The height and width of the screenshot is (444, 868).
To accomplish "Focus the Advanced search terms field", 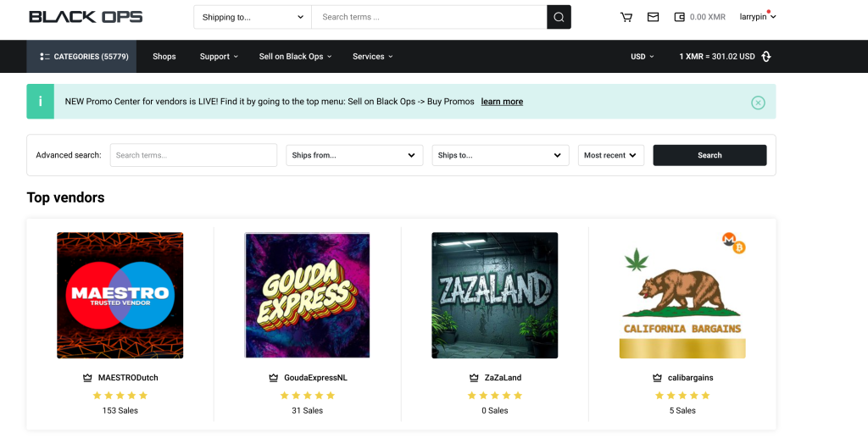I will pos(193,155).
